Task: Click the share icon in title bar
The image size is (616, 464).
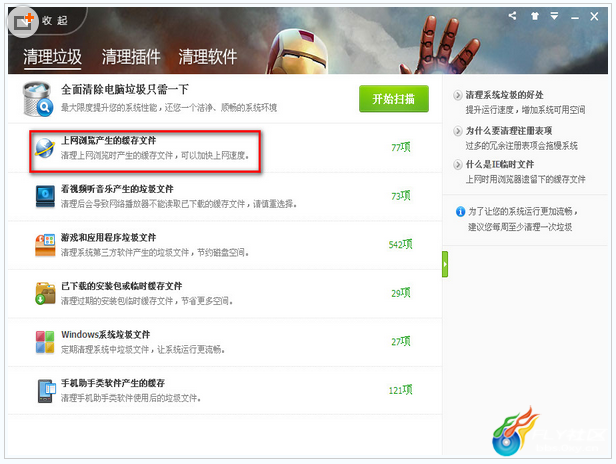Action: [512, 16]
